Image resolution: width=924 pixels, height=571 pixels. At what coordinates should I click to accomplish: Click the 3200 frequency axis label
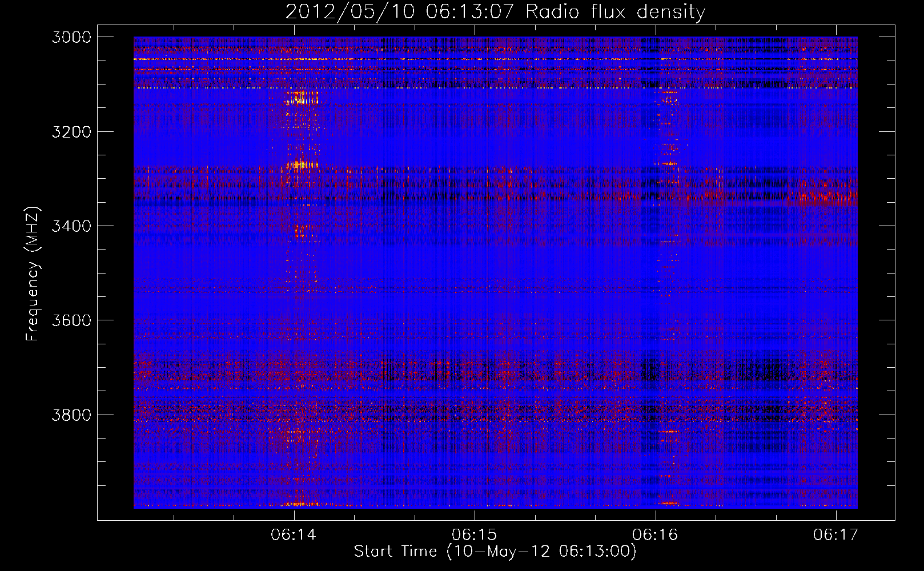71,132
